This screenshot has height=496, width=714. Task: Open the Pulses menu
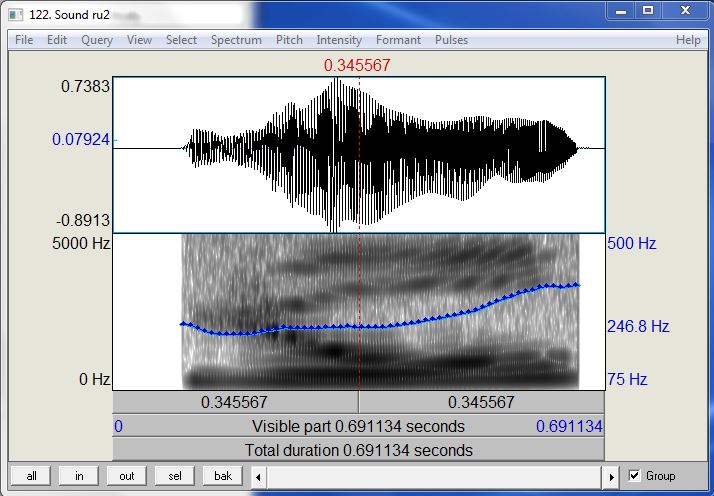coord(451,40)
